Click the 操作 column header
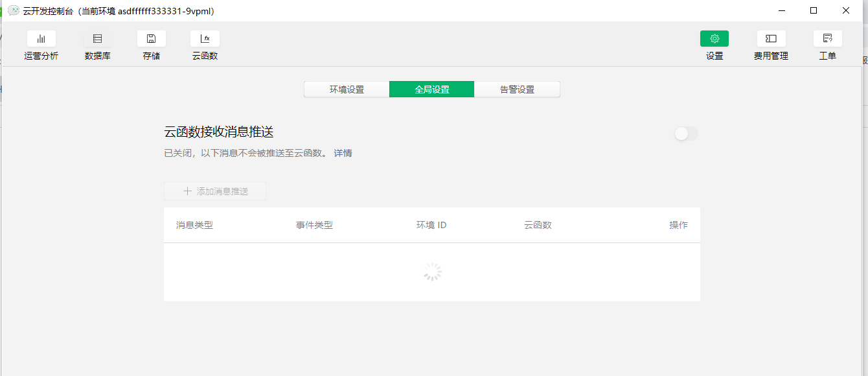Screen dimensions: 868x376 point(679,225)
